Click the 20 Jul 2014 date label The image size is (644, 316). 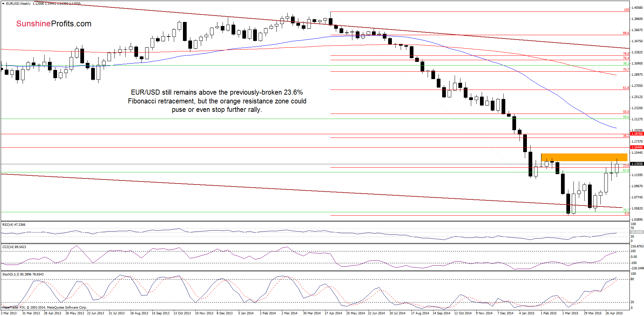coord(397,313)
